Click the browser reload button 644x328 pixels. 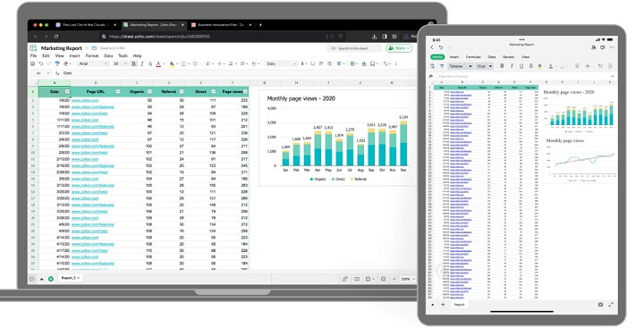56,36
